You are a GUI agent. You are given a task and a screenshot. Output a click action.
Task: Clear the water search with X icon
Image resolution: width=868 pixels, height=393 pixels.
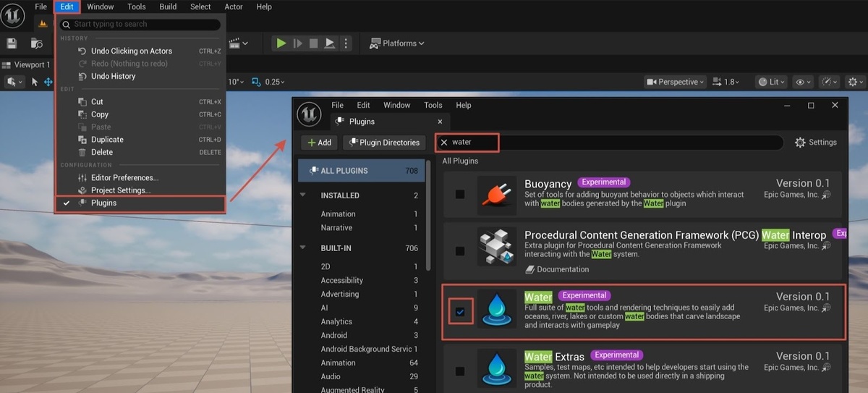coord(444,143)
